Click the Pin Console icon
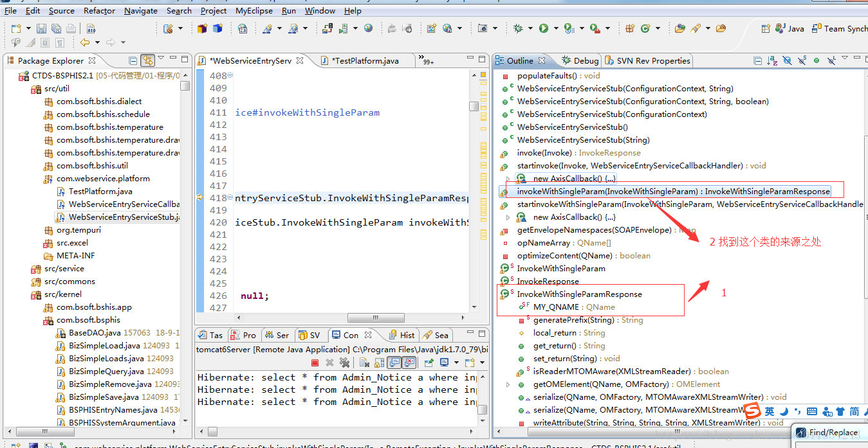Viewport: 868px width, 448px height. [429, 363]
